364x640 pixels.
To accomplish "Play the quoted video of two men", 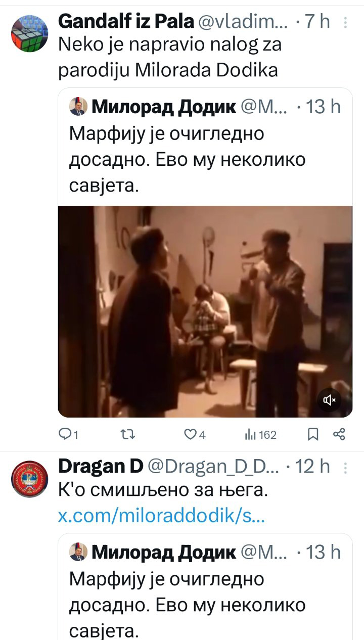I will click(x=205, y=311).
